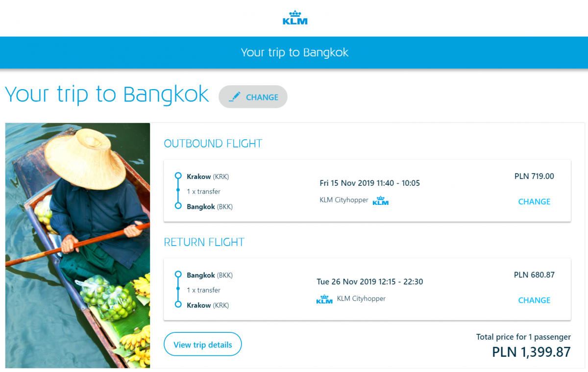Click the RETURN FLIGHT section heading
This screenshot has height=372, width=588.
click(x=204, y=242)
